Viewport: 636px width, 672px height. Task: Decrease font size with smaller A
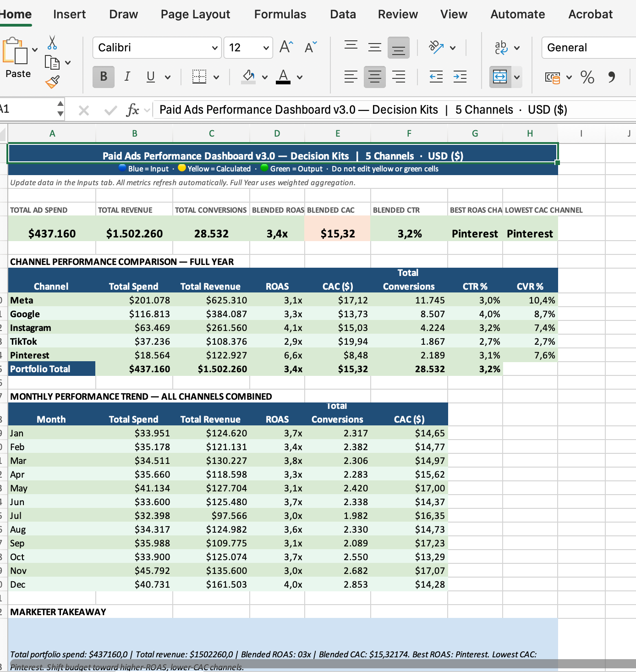pos(311,47)
